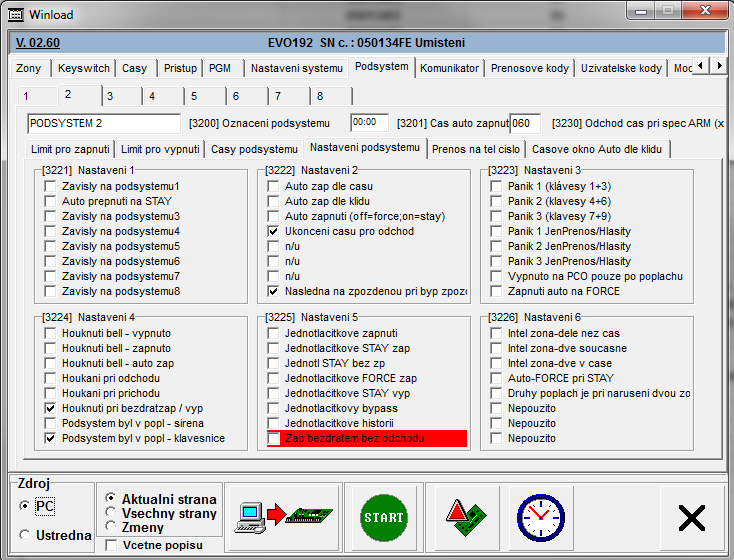Uncheck Ukonceni casu pro odchod
Screen dimensions: 734x560
point(274,231)
